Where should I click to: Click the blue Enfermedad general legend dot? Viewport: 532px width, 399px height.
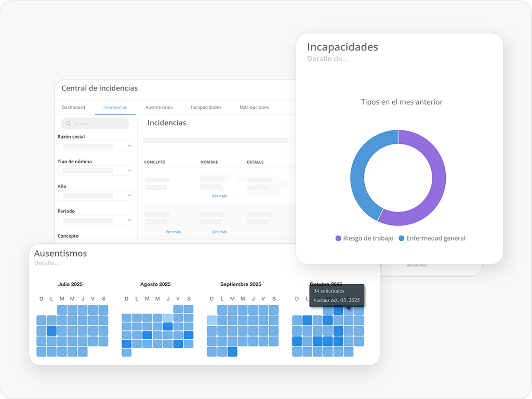click(x=402, y=238)
